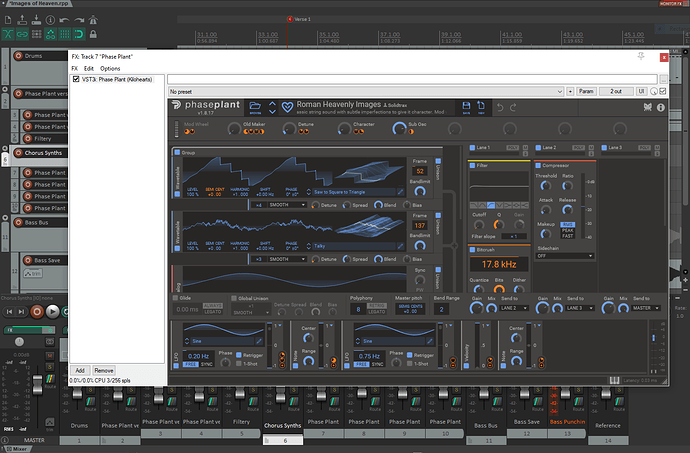Adjust Compressor Threshold knob

pyautogui.click(x=546, y=186)
